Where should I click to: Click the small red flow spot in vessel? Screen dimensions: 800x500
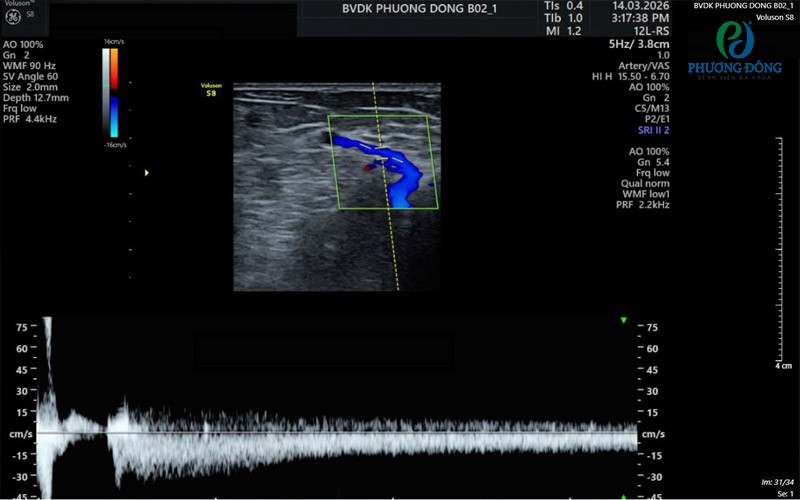[x=369, y=168]
